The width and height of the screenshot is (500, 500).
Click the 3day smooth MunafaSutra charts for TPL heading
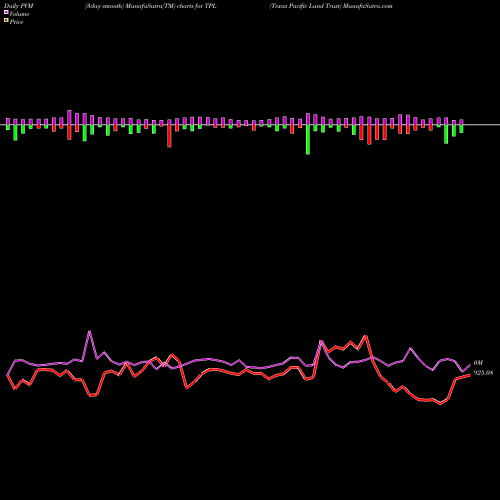click(151, 6)
